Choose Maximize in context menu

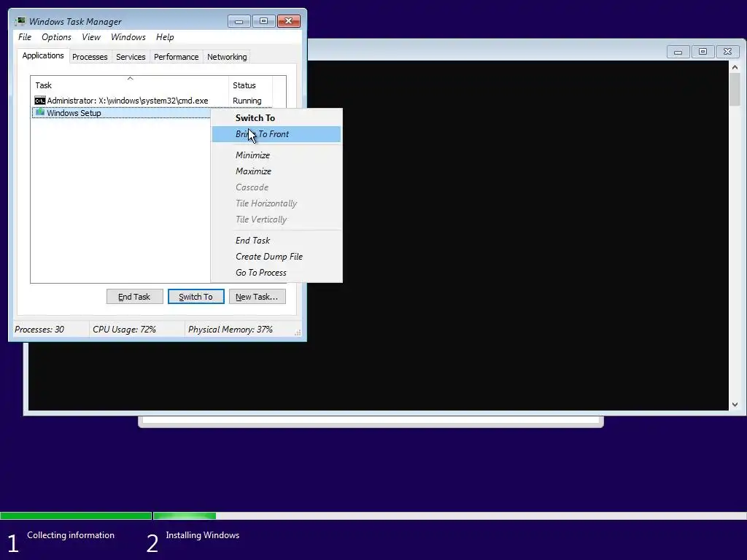(276, 171)
